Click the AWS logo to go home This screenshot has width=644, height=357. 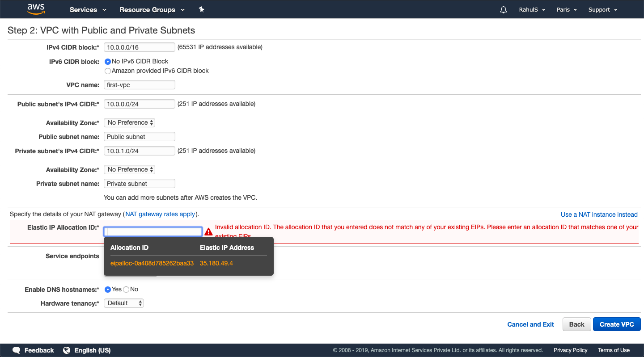click(x=35, y=9)
